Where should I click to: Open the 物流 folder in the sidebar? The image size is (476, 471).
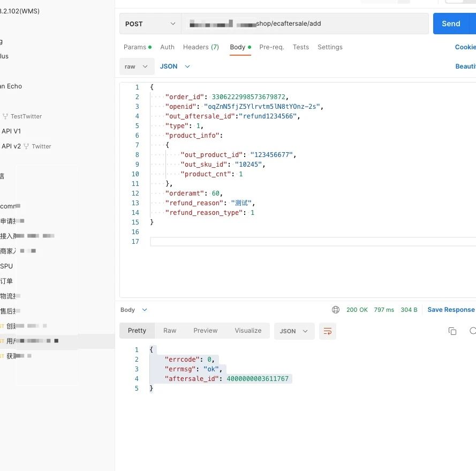[x=10, y=296]
